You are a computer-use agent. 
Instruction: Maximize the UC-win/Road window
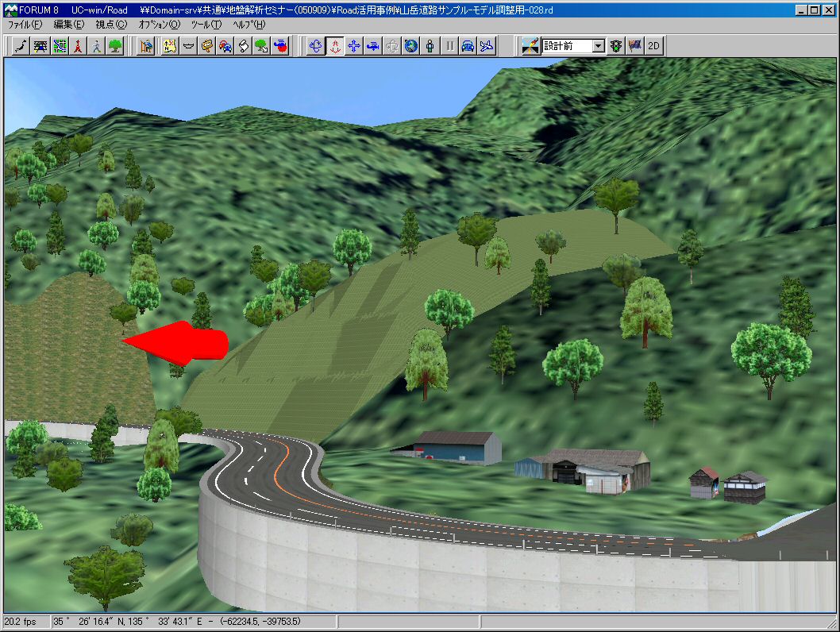coord(814,10)
